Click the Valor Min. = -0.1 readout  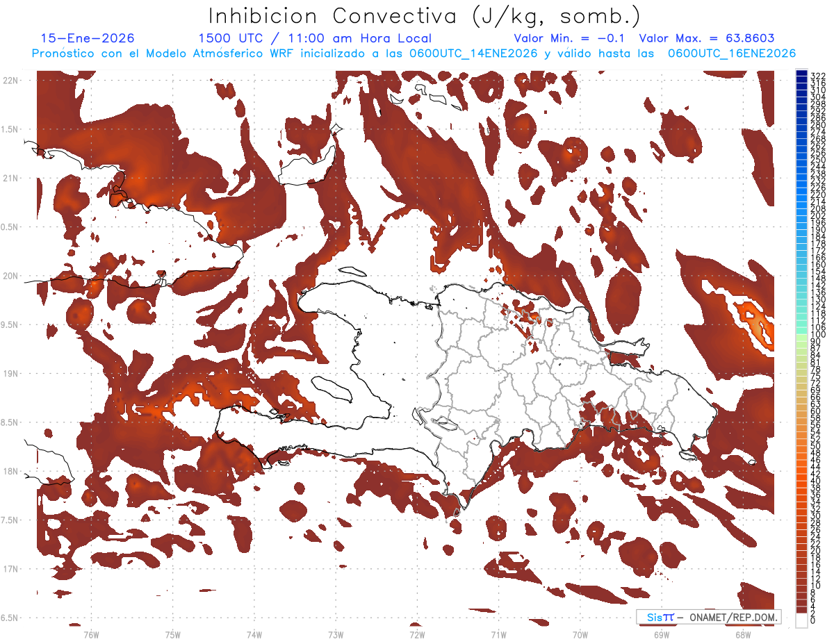click(570, 38)
